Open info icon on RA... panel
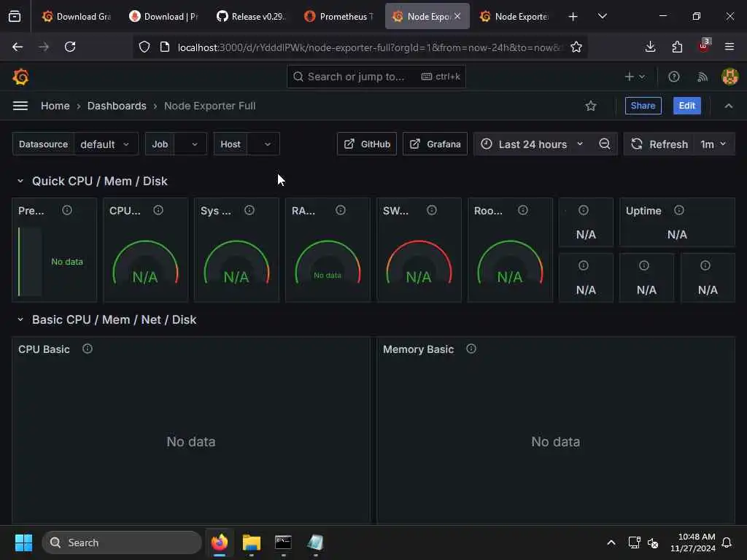Screen dimensions: 747x560 click(x=341, y=210)
